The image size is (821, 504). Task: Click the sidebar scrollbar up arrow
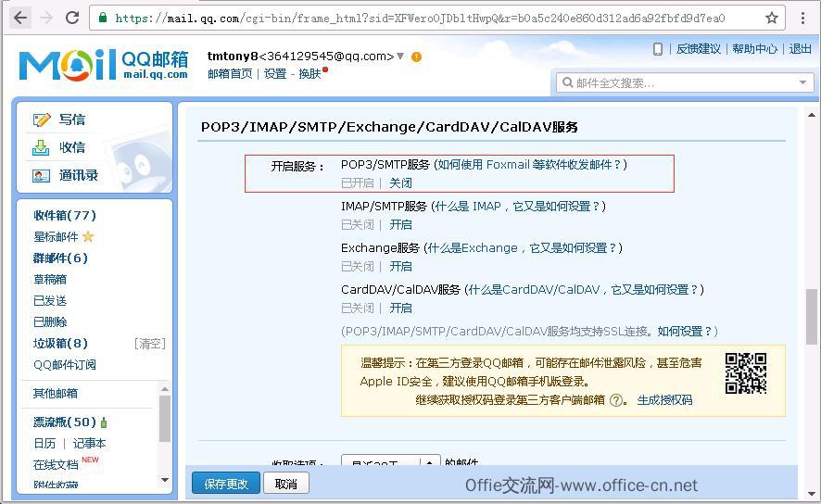point(165,389)
